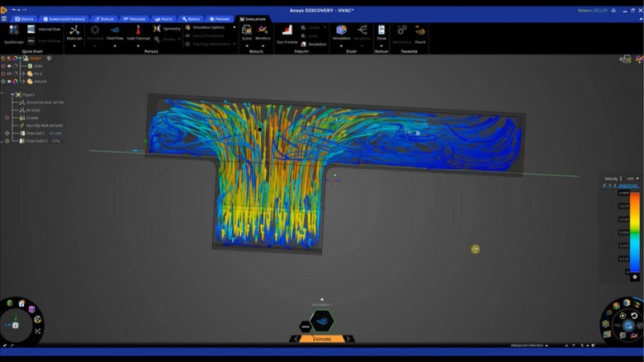
Task: Select Magnitude velocity component
Action: click(x=629, y=186)
